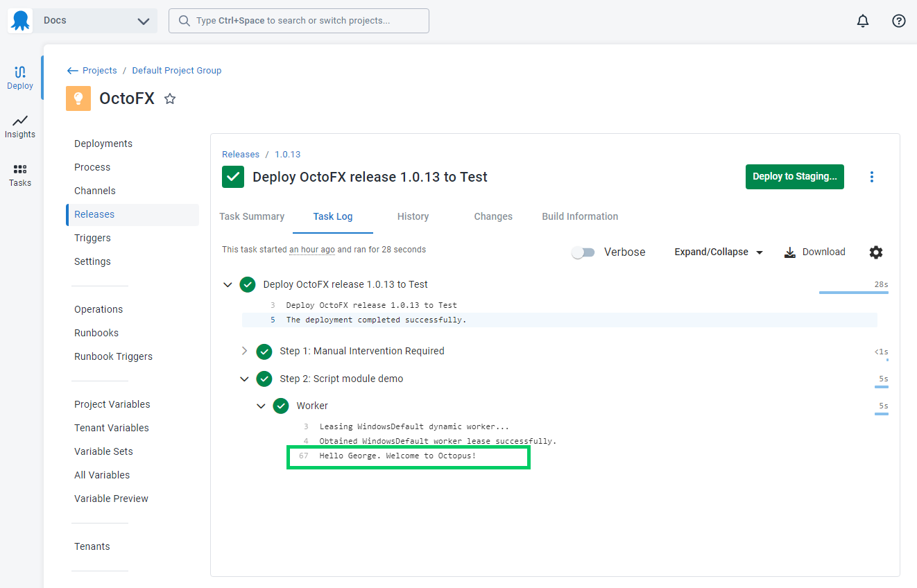Image resolution: width=917 pixels, height=588 pixels.
Task: Click the Deploy icon in sidebar
Action: pyautogui.click(x=20, y=72)
